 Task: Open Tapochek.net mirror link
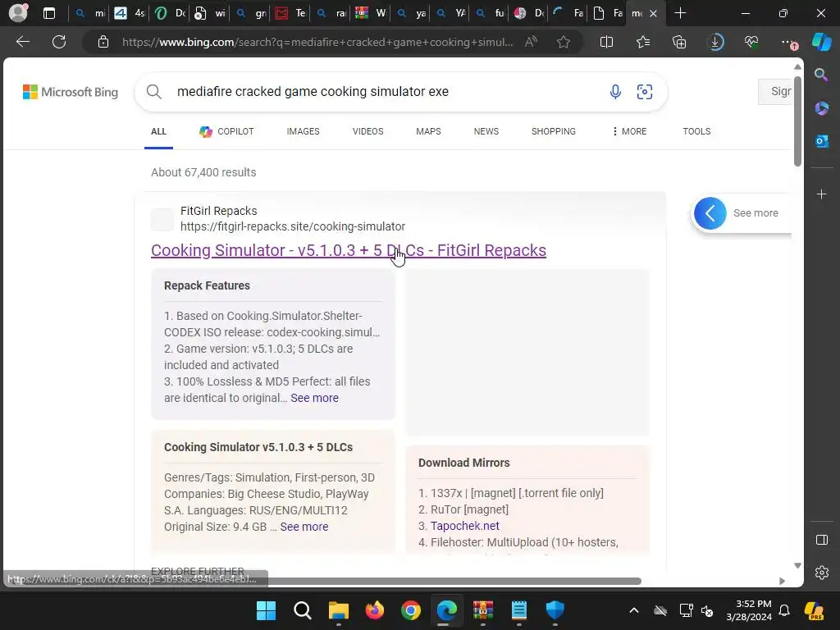click(x=464, y=526)
